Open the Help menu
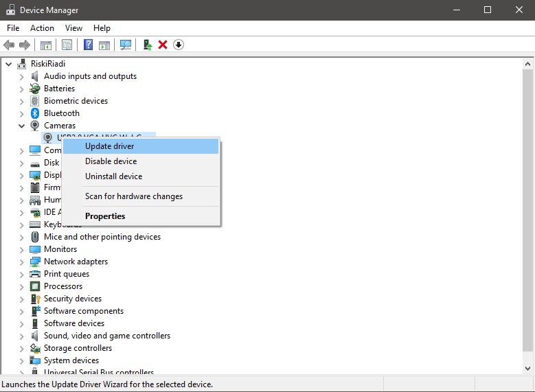This screenshot has width=535, height=392. [102, 28]
